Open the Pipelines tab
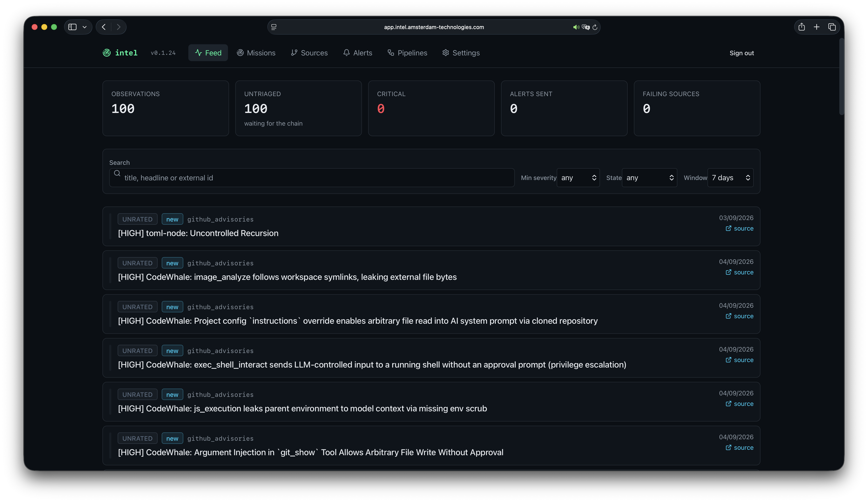 pyautogui.click(x=407, y=53)
